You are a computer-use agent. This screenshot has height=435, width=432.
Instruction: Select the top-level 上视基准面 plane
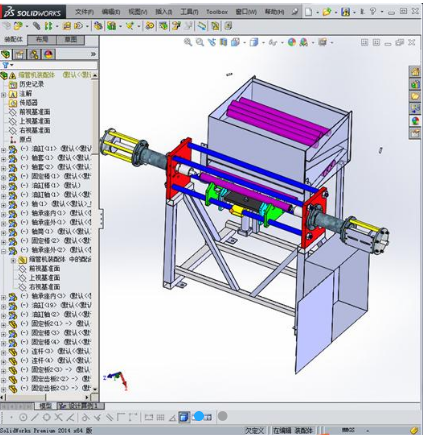coord(35,121)
